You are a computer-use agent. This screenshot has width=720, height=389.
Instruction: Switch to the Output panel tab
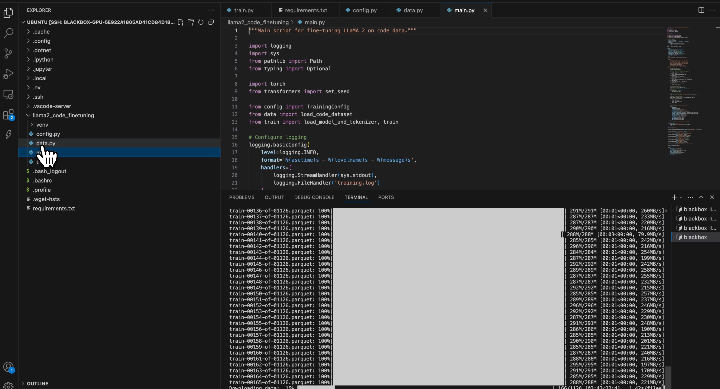pyautogui.click(x=274, y=197)
